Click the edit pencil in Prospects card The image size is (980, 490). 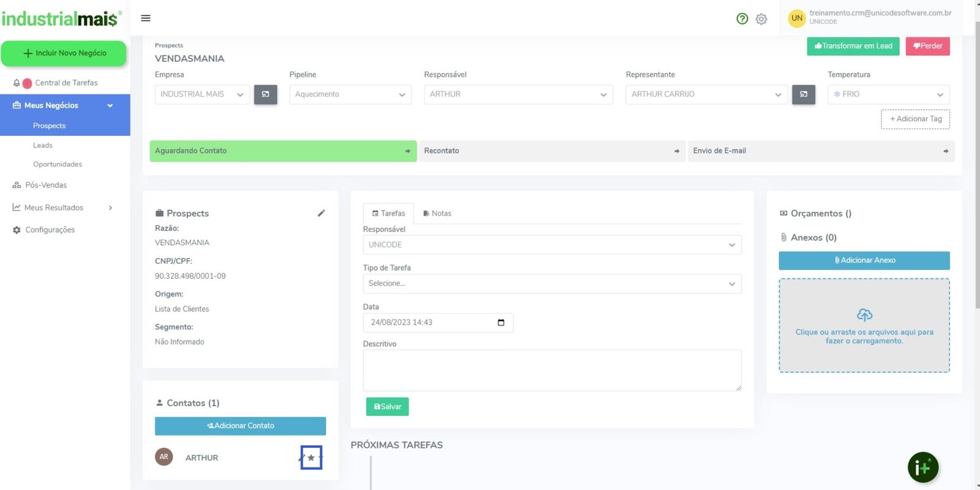(x=321, y=213)
